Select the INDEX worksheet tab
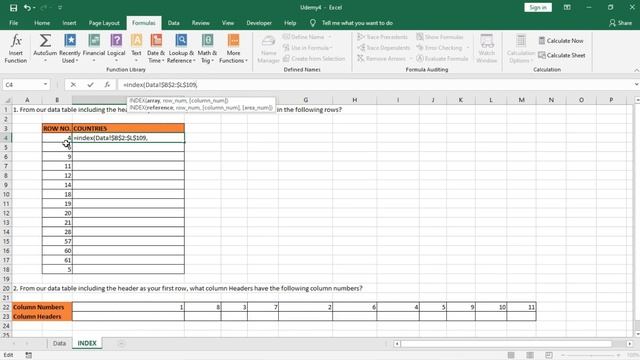This screenshot has width=640, height=360. coord(87,343)
